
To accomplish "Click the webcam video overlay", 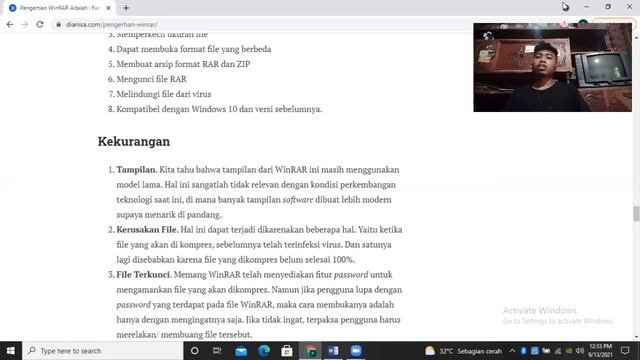I will point(553,67).
